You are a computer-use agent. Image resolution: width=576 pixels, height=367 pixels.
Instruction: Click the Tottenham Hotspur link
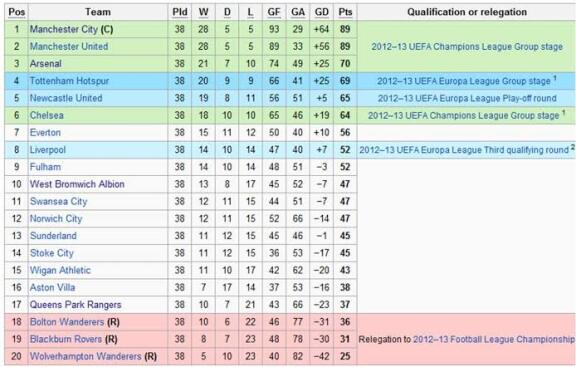click(69, 81)
